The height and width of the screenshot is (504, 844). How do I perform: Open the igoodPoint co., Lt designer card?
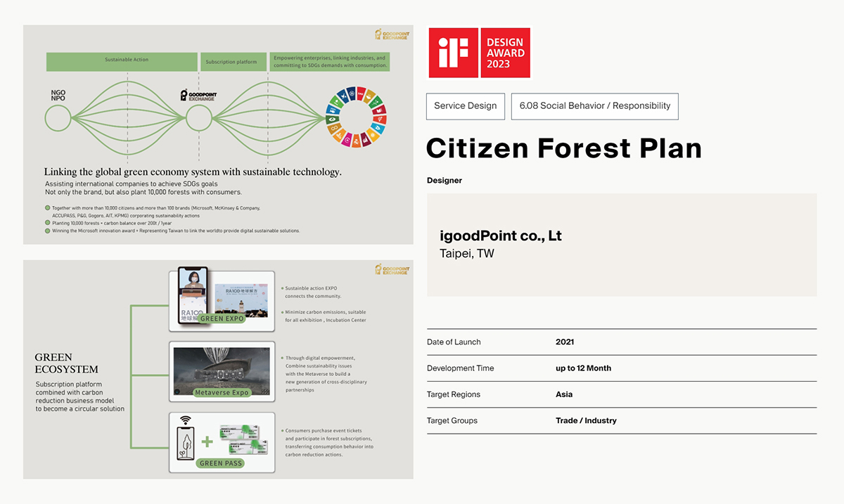pos(622,245)
